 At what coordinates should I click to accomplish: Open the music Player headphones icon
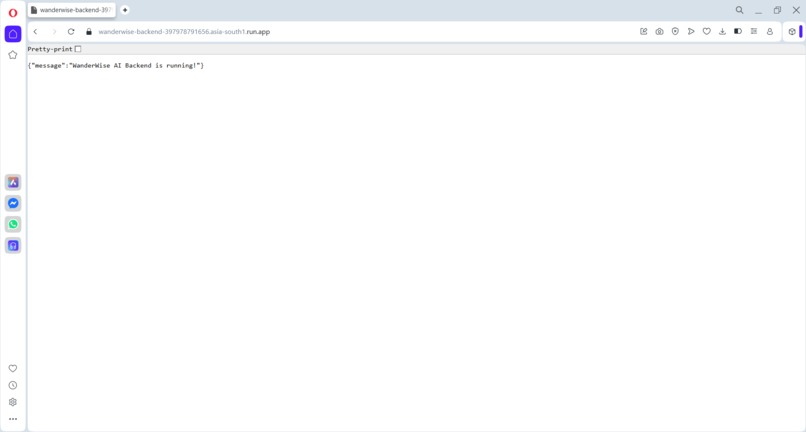pos(13,245)
